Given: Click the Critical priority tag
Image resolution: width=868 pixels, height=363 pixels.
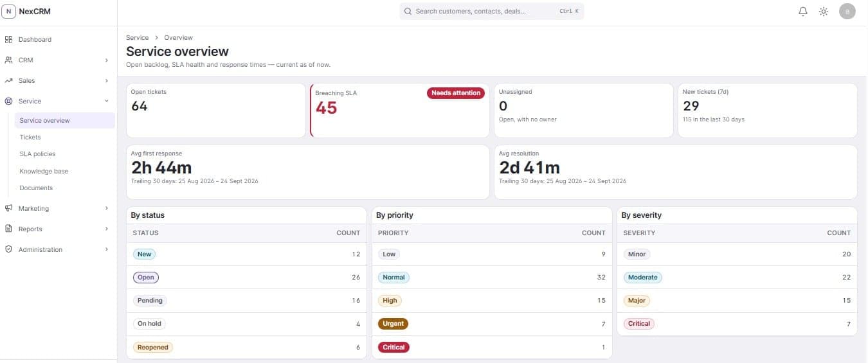Looking at the screenshot, I should tap(393, 347).
